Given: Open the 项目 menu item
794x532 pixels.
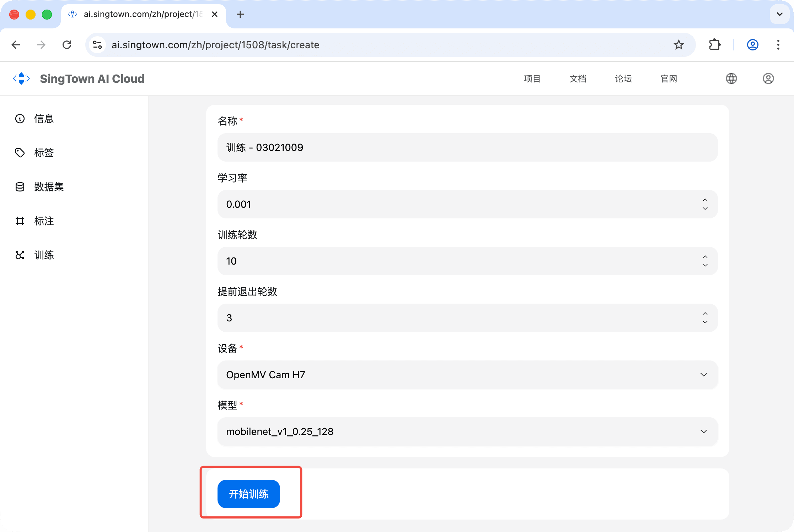Looking at the screenshot, I should tap(532, 78).
